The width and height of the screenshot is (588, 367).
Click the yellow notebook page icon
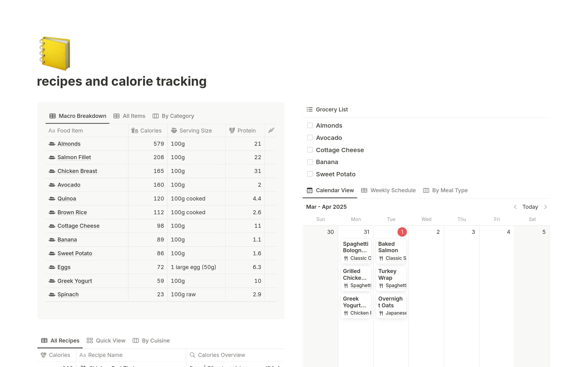(55, 53)
